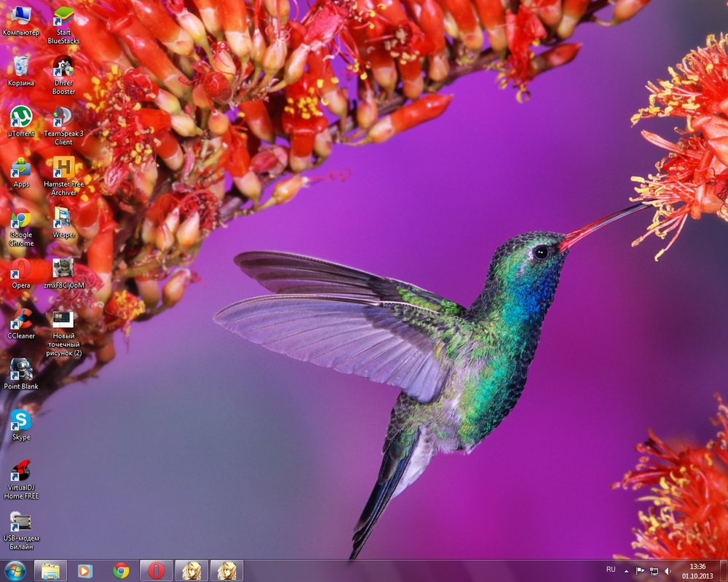Image resolution: width=728 pixels, height=582 pixels.
Task: Select the zmxF8CIj0oM image file
Action: (x=63, y=268)
